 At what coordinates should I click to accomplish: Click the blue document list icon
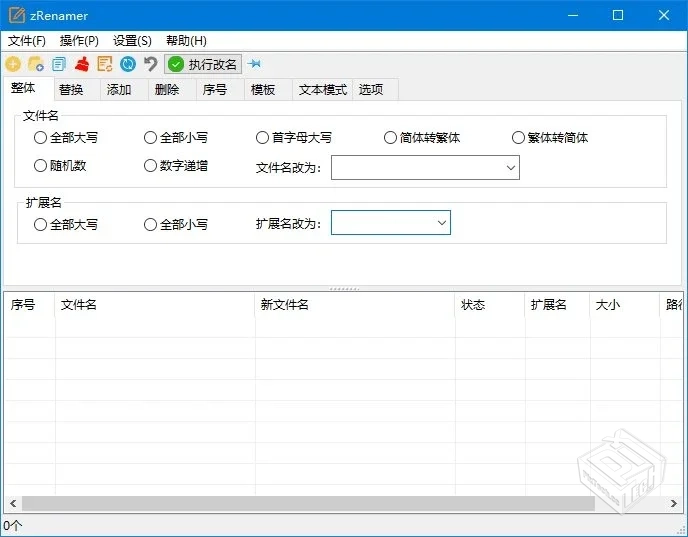(x=59, y=64)
